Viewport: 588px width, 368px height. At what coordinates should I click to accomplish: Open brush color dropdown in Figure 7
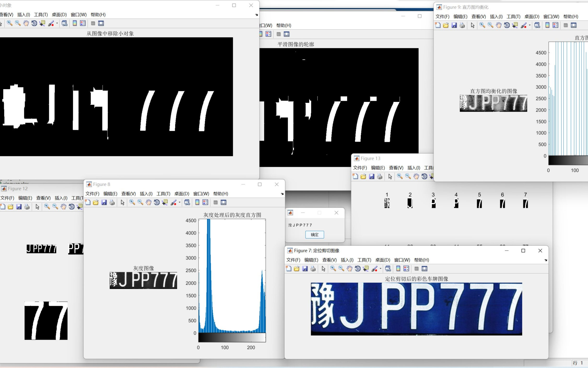pos(380,269)
